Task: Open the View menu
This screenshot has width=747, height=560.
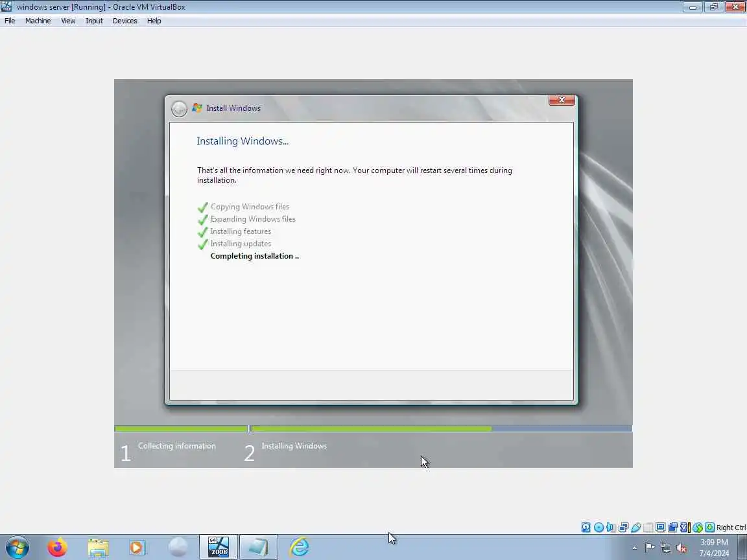Action: [x=68, y=21]
